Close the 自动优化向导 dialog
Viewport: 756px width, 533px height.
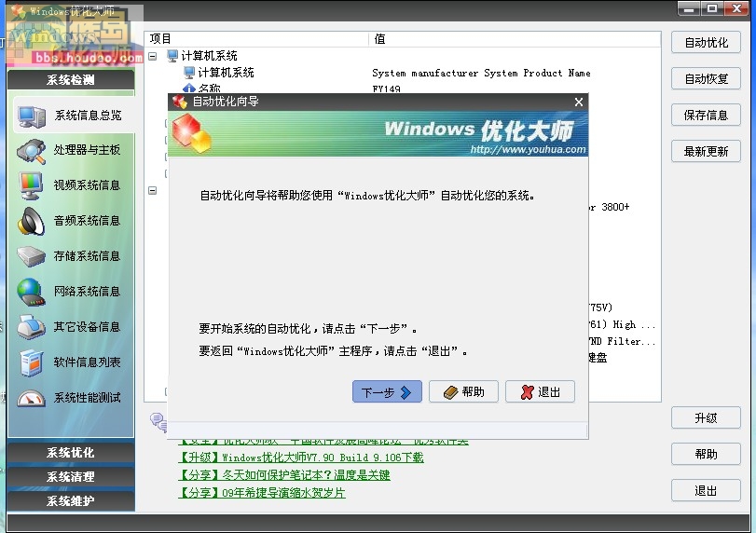click(579, 102)
